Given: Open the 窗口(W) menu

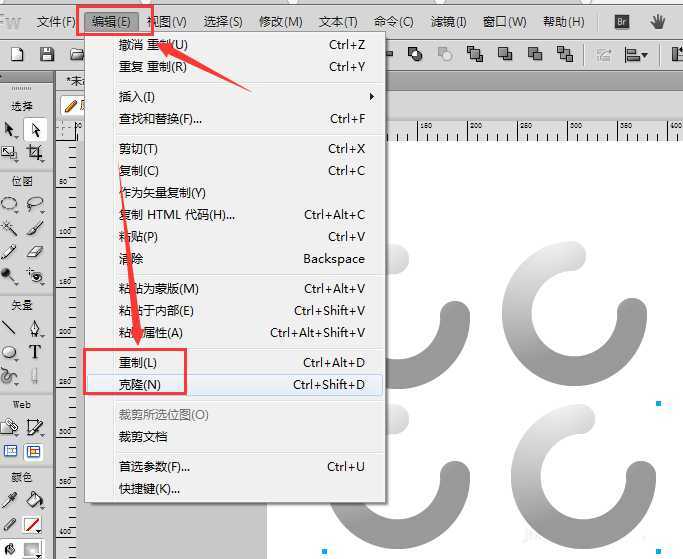Looking at the screenshot, I should [x=504, y=21].
